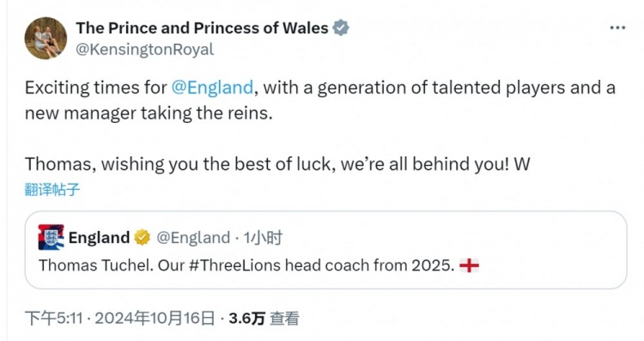This screenshot has height=341, width=644.
Task: Click the 2024年10月16日 post date
Action: click(x=155, y=319)
